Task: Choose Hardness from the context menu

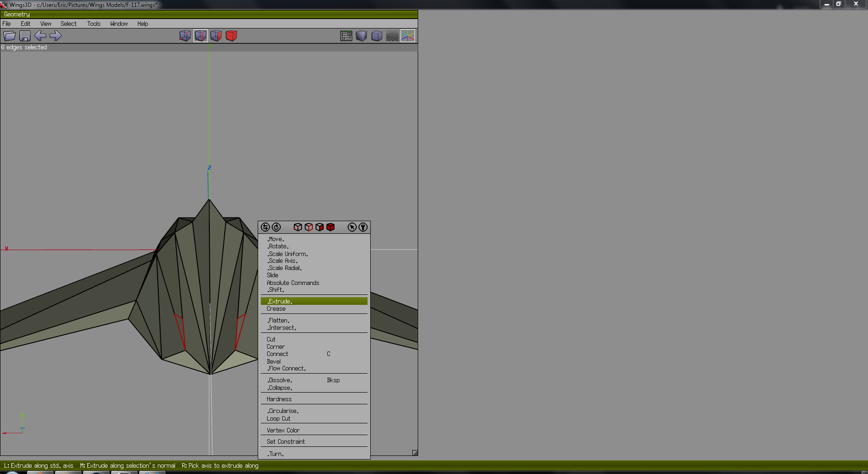Action: (314, 399)
